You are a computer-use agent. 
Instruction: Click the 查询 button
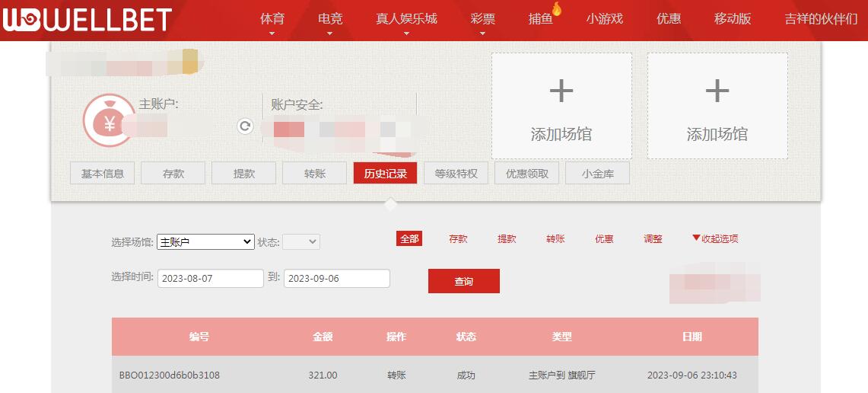coord(464,281)
